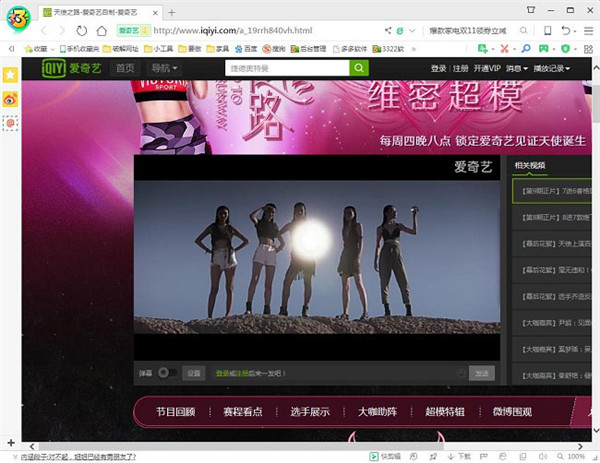600x463 pixels.
Task: Click the yellow star favorites sidebar icon
Action: tap(10, 76)
